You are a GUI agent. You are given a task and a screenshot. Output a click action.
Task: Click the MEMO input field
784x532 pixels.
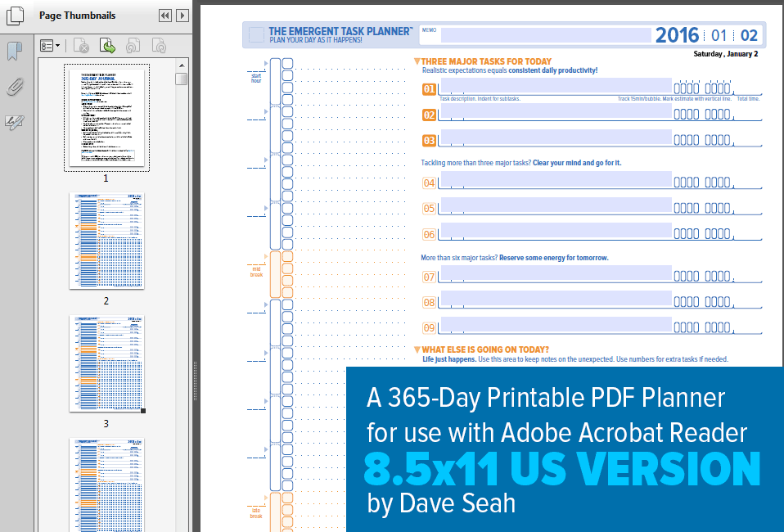tap(546, 35)
